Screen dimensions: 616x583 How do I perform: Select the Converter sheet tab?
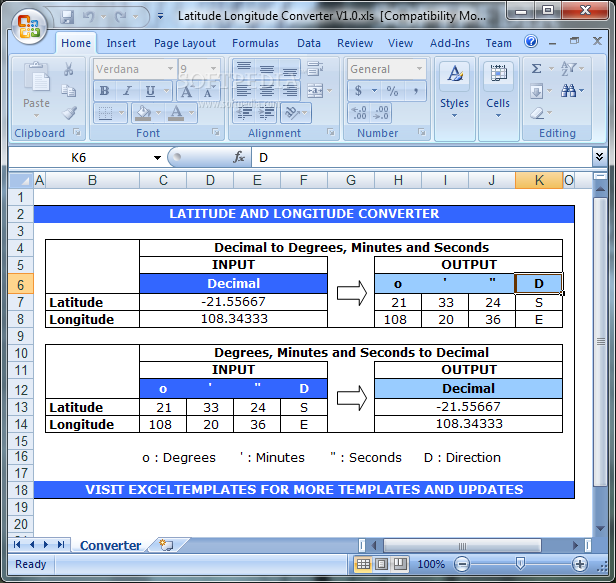pos(110,545)
